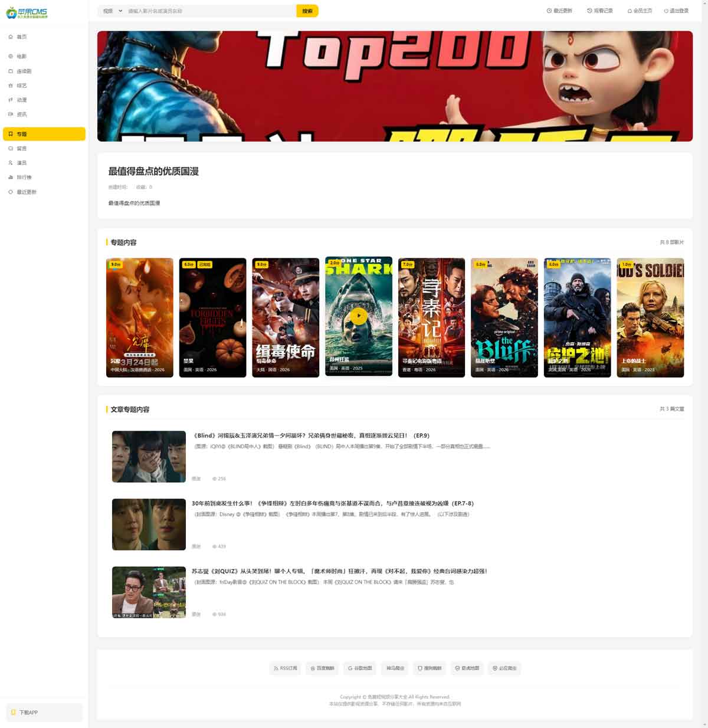Click the 1.0分 badge on God's Soldier poster
Image resolution: width=708 pixels, height=728 pixels.
click(627, 264)
